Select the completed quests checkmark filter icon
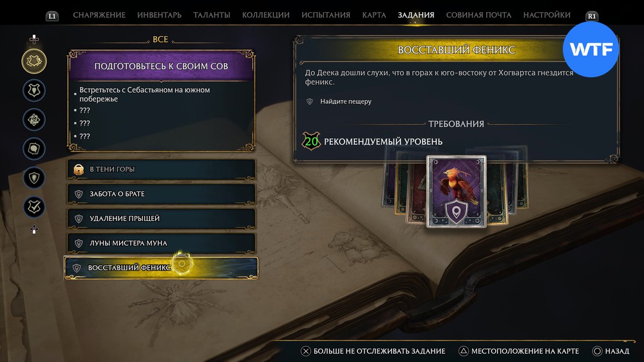This screenshot has height=362, width=644. coord(34,207)
